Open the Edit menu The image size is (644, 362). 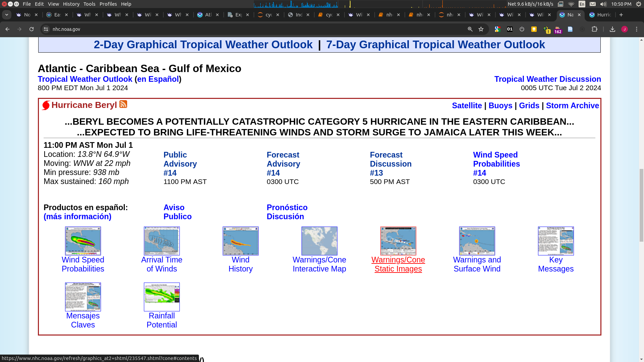pos(39,4)
